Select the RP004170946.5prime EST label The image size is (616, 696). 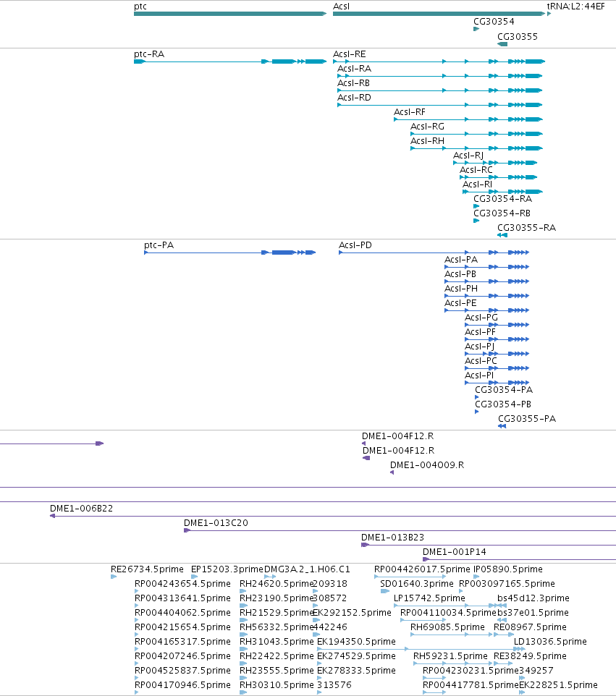[x=182, y=685]
